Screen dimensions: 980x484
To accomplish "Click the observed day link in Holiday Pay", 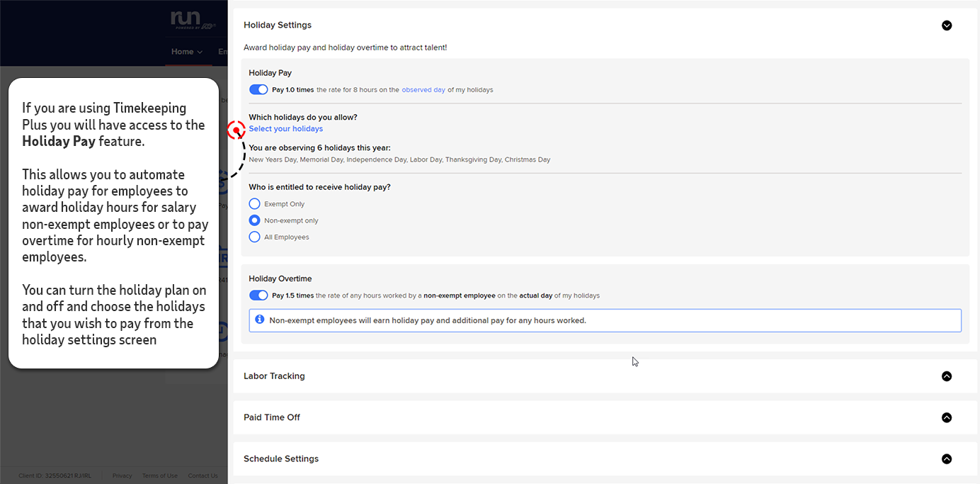I will click(423, 89).
